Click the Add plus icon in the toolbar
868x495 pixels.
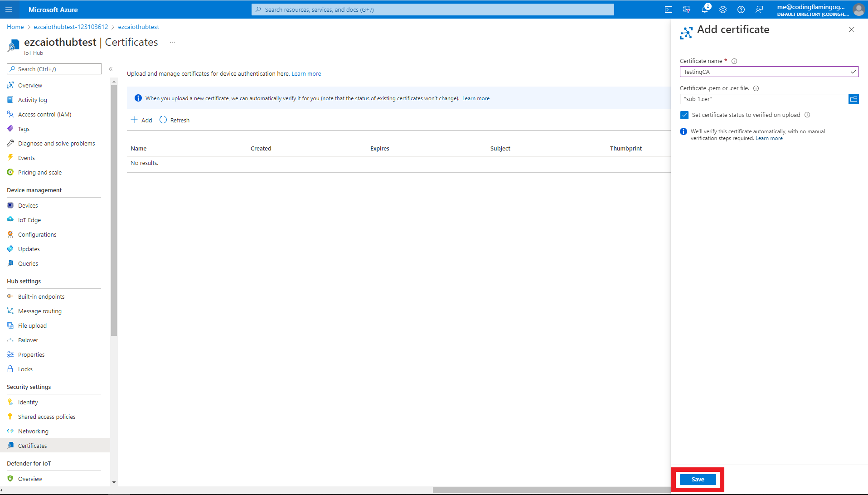pos(134,120)
